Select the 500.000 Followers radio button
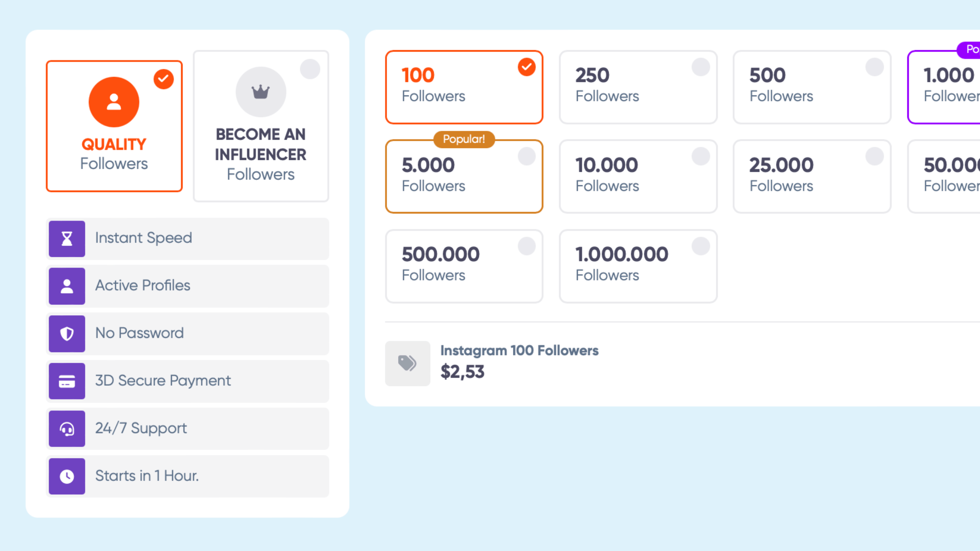This screenshot has width=980, height=551. coord(527,246)
